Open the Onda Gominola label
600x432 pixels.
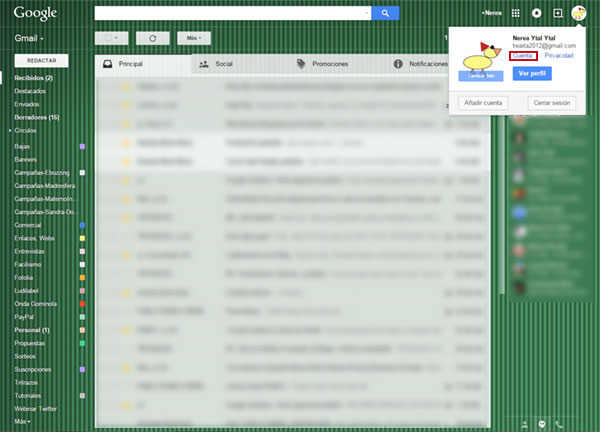[x=35, y=304]
